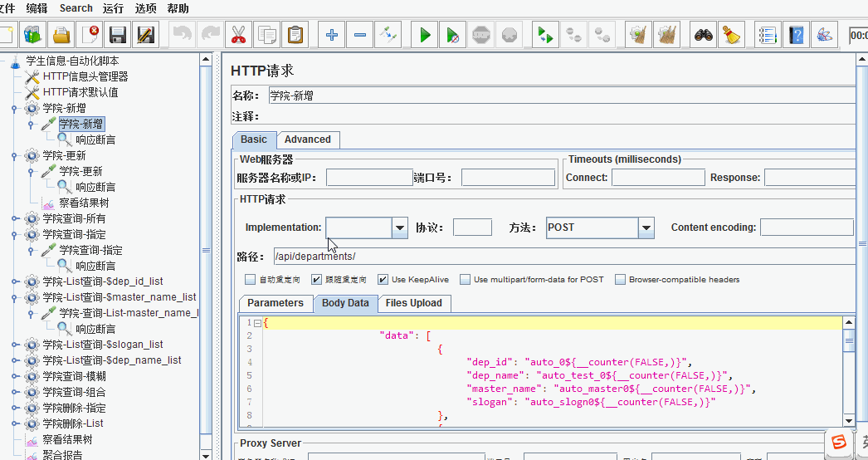Click the Reset Search broom icon

732,35
